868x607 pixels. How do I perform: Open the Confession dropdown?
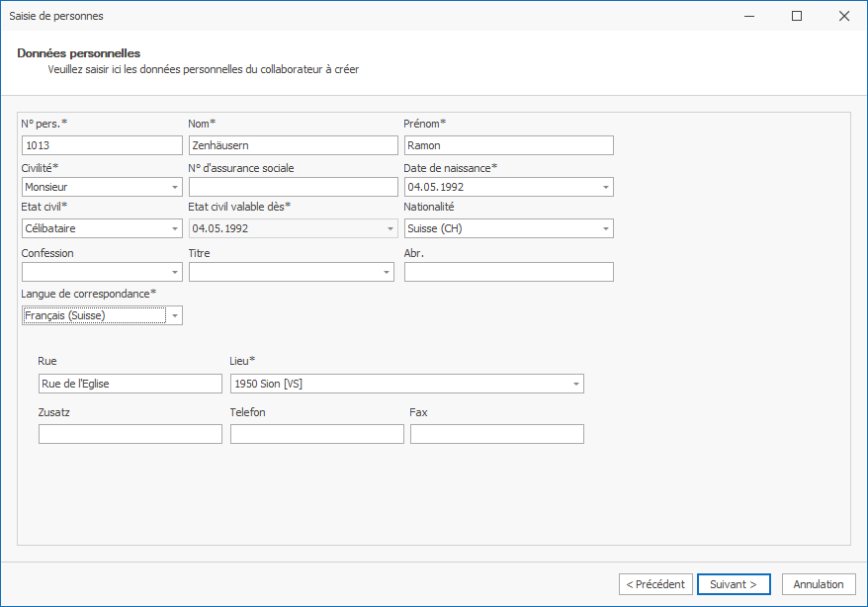click(x=174, y=272)
